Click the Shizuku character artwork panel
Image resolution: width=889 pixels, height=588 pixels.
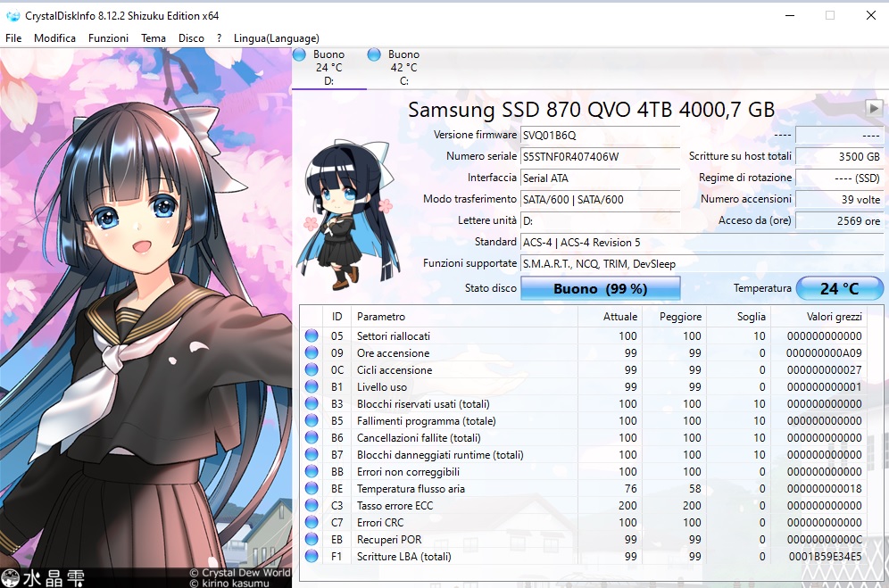(x=145, y=318)
